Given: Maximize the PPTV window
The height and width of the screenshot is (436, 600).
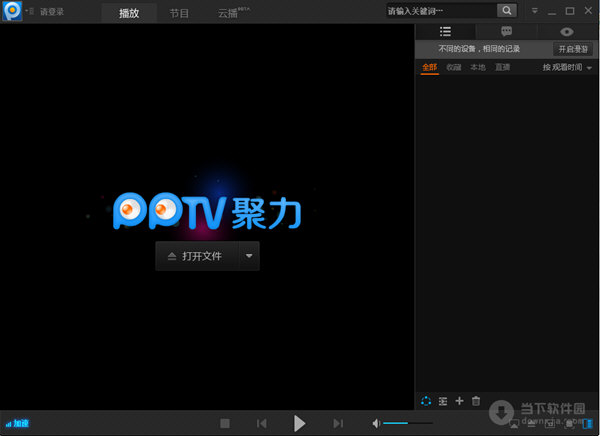Looking at the screenshot, I should (570, 11).
